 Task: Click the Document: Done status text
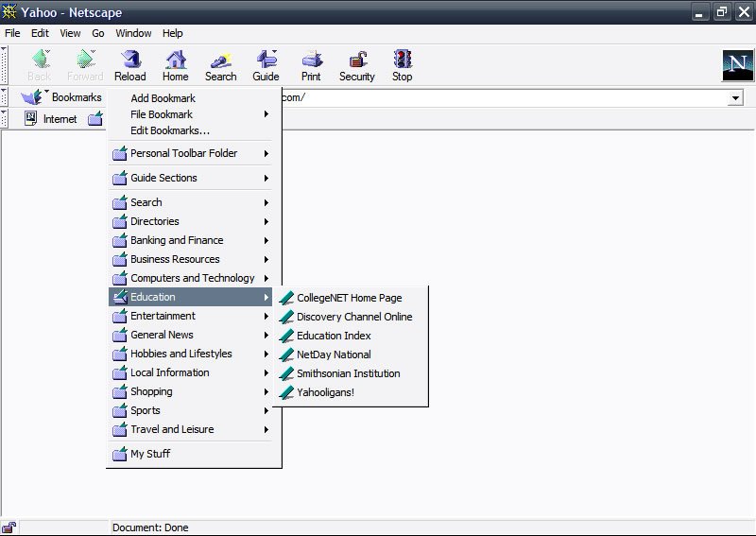(150, 527)
